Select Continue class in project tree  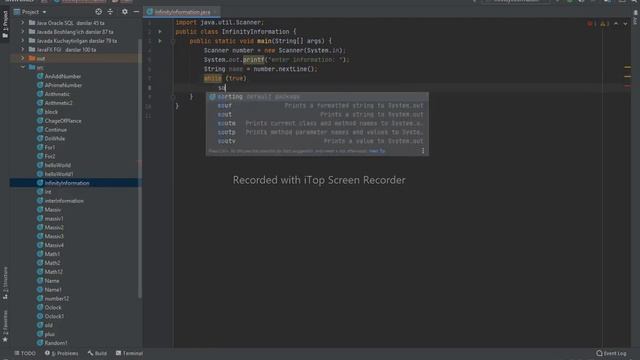(56, 130)
